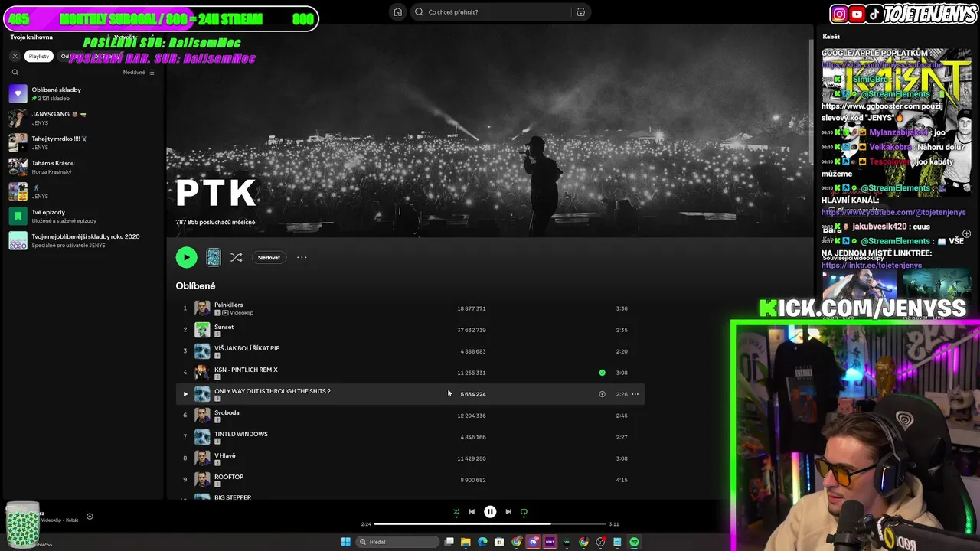Play ONLY WAY OUT IS THROUGH THE SHITS 2
Image resolution: width=980 pixels, height=551 pixels.
point(185,394)
